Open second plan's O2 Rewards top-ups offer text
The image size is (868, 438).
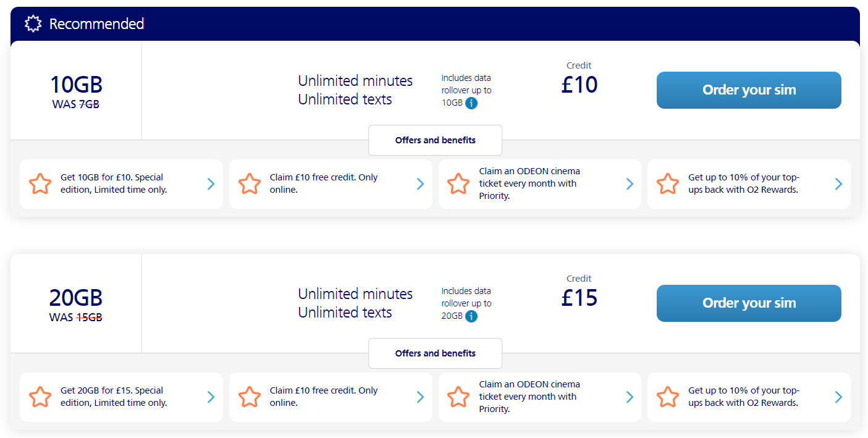point(743,397)
